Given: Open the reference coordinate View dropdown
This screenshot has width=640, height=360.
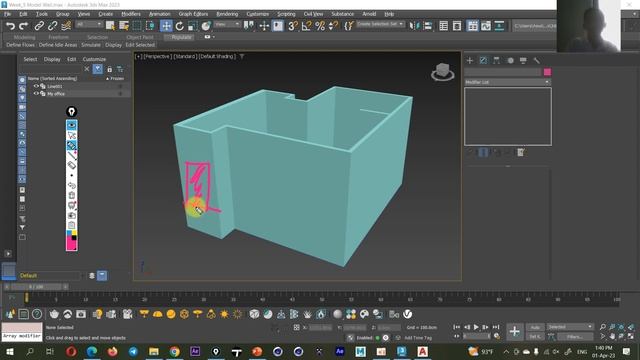Looking at the screenshot, I should [227, 24].
